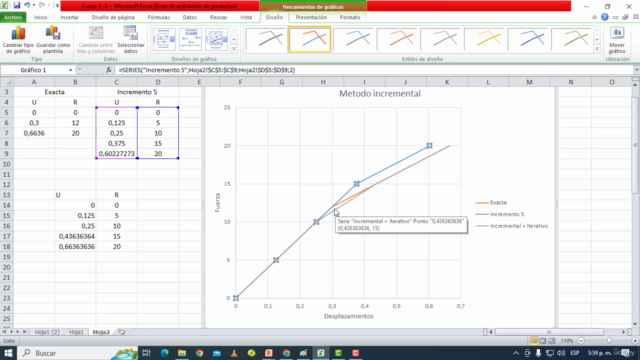This screenshot has height=360, width=640.
Task: Click the zoom slider handle
Action: (609, 341)
